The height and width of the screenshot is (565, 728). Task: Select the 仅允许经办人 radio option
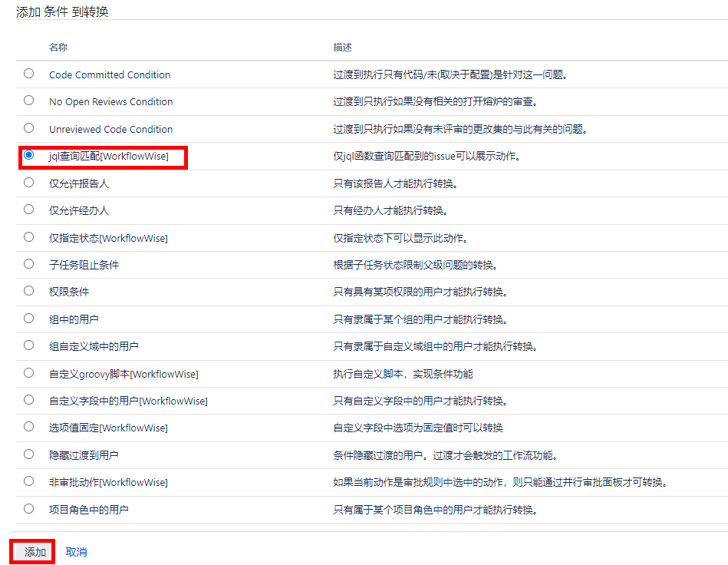click(29, 210)
